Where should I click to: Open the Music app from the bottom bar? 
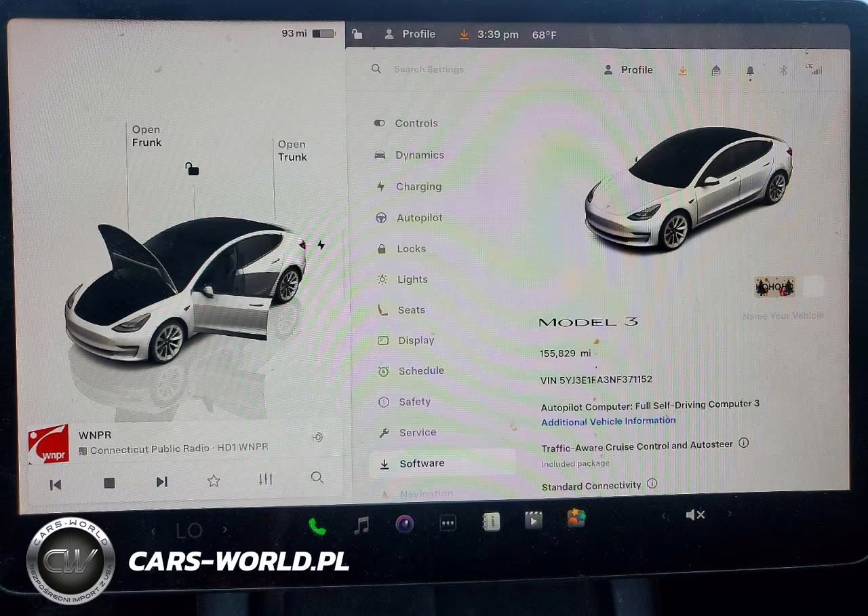362,524
